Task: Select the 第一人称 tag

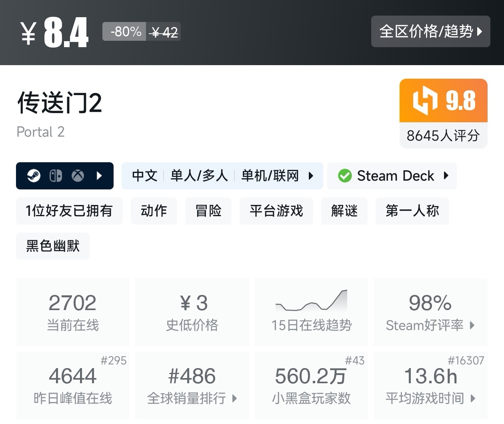Action: pos(412,211)
